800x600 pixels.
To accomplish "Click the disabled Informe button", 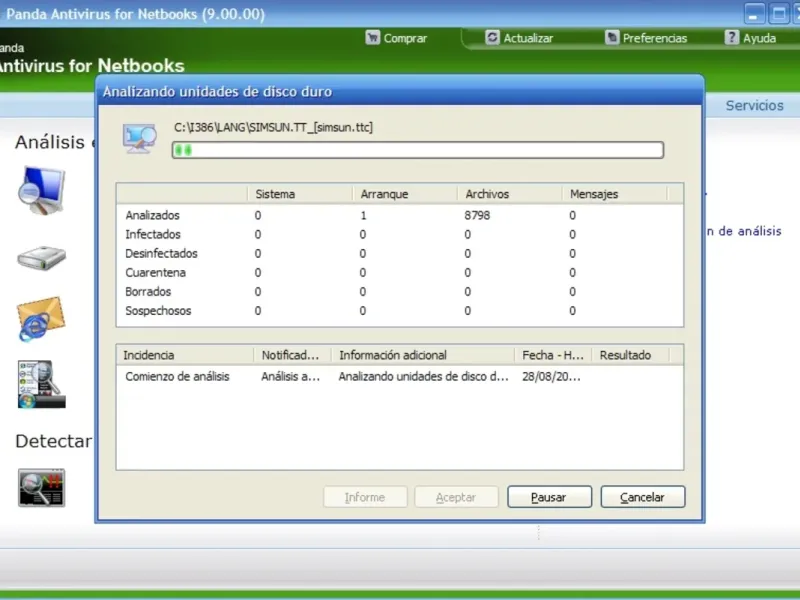I will point(365,497).
